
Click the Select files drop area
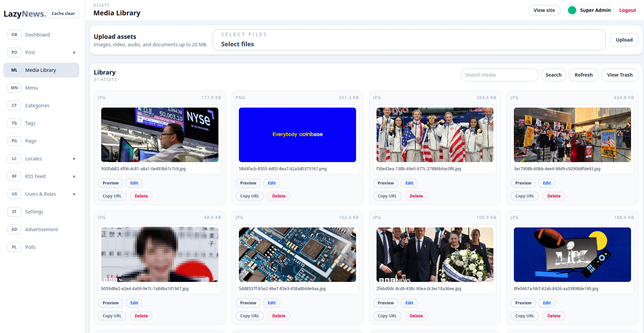pyautogui.click(x=409, y=40)
